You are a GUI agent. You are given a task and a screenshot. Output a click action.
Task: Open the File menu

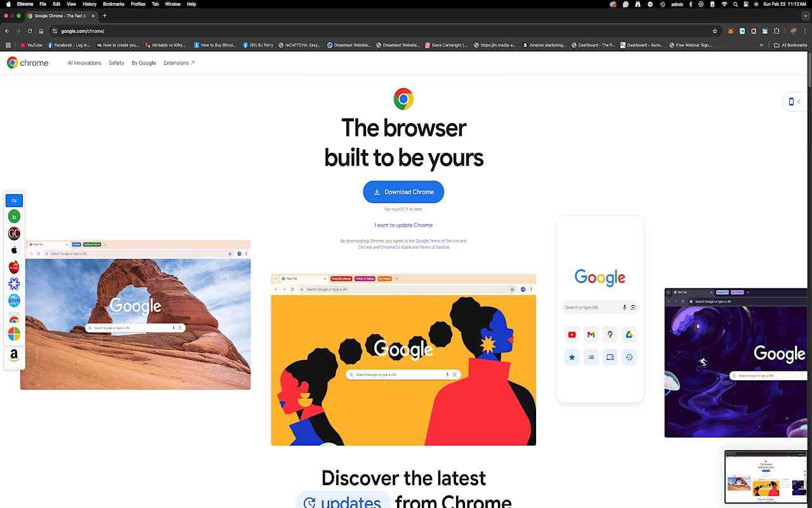[x=43, y=4]
